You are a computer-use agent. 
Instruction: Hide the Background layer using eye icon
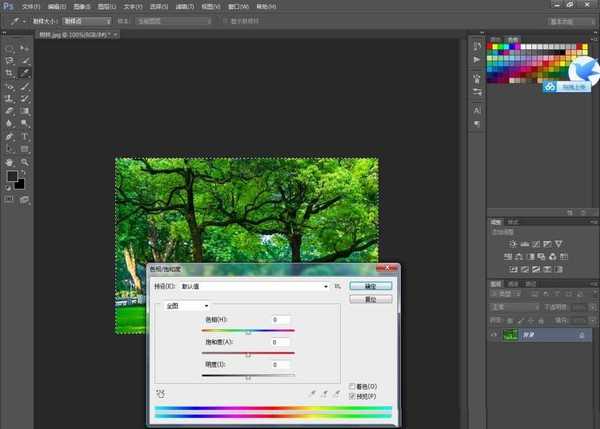coord(494,336)
